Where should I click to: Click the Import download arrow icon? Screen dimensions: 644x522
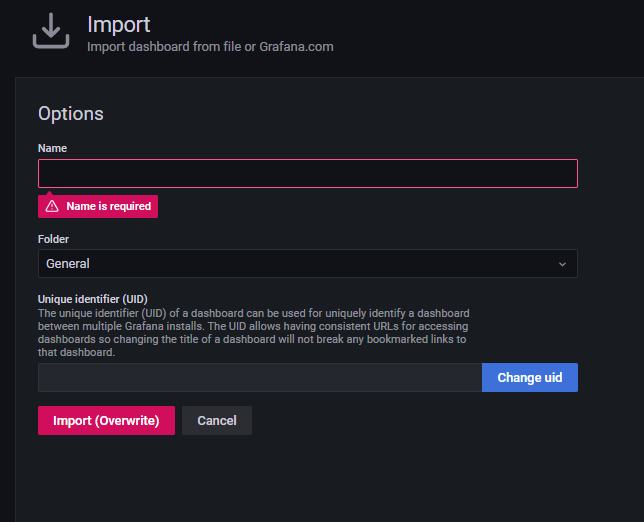(x=51, y=31)
